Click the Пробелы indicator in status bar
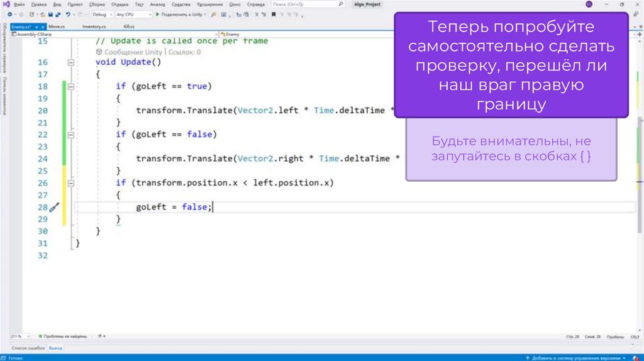The image size is (644, 361). [615, 336]
